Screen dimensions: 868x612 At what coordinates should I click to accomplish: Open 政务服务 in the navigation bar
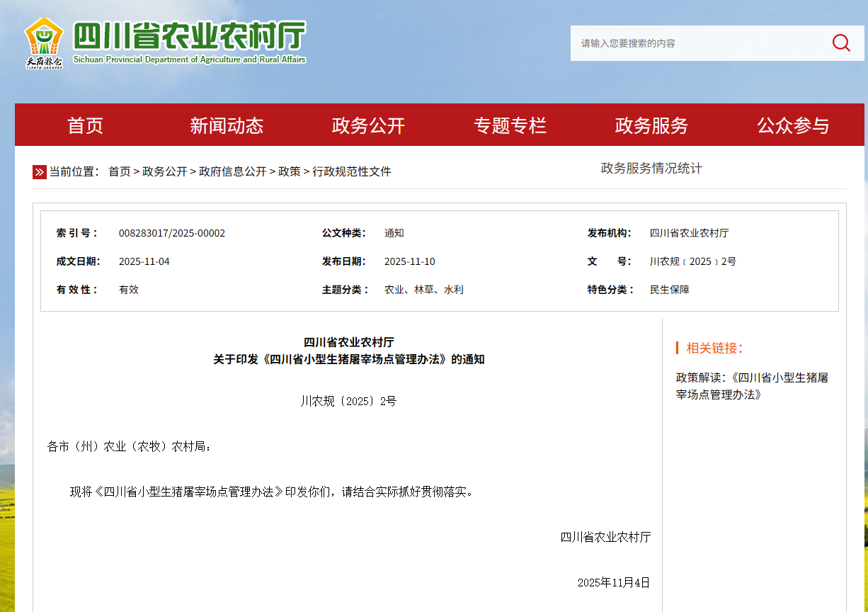[651, 125]
